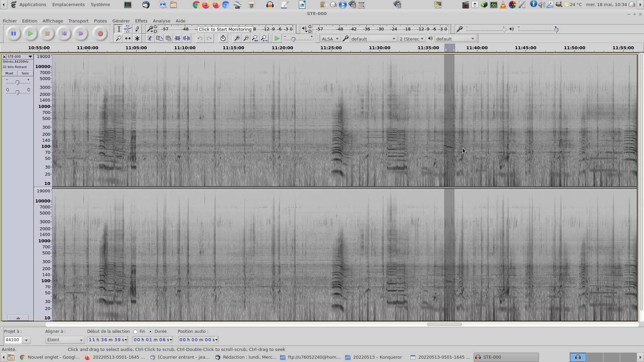Click the Trim audio icon
Viewport: 644px width, 362px height.
[x=177, y=39]
